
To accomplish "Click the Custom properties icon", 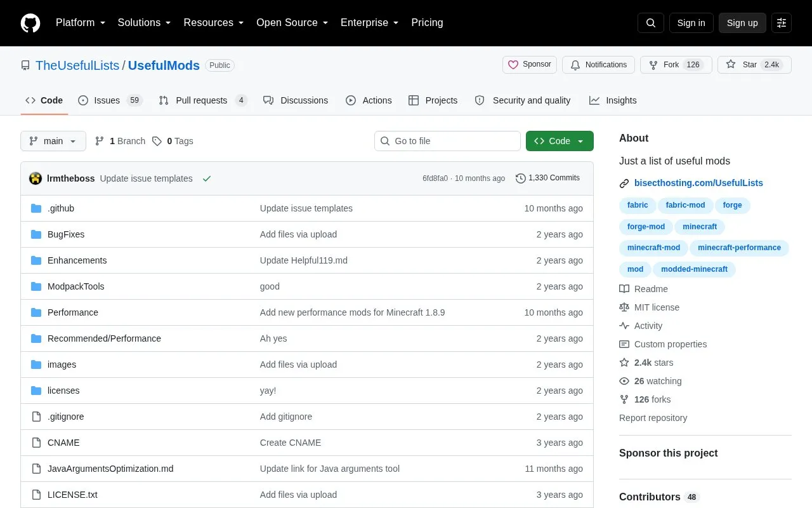I will coord(624,344).
